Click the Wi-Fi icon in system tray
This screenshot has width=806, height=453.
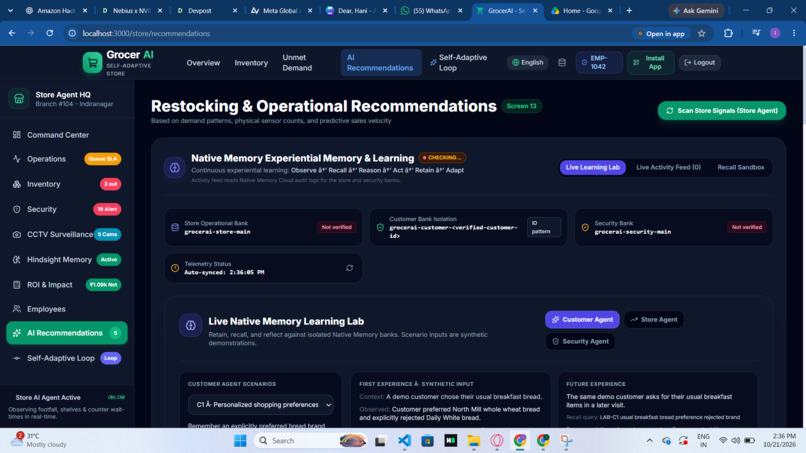tap(723, 441)
